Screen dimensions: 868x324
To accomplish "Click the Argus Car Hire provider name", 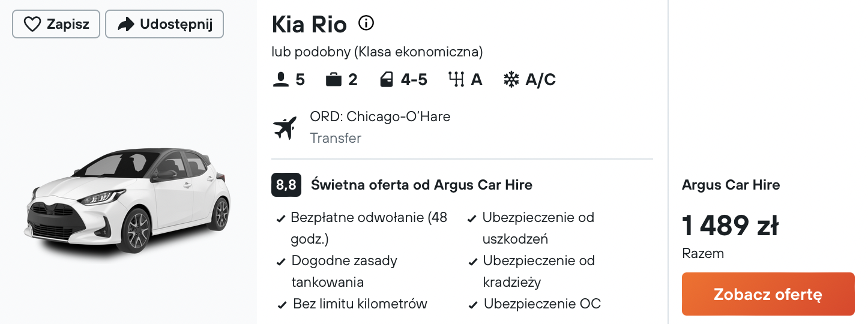I will point(731,185).
